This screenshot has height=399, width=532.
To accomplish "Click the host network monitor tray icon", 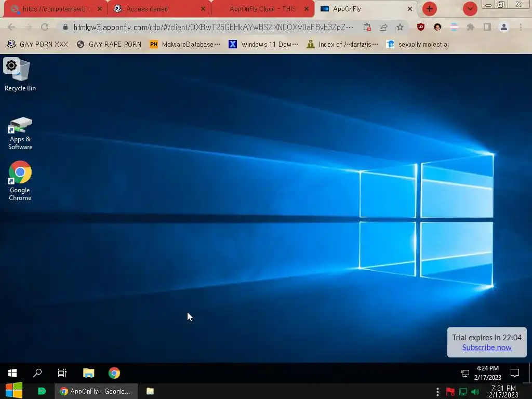I will tap(463, 392).
